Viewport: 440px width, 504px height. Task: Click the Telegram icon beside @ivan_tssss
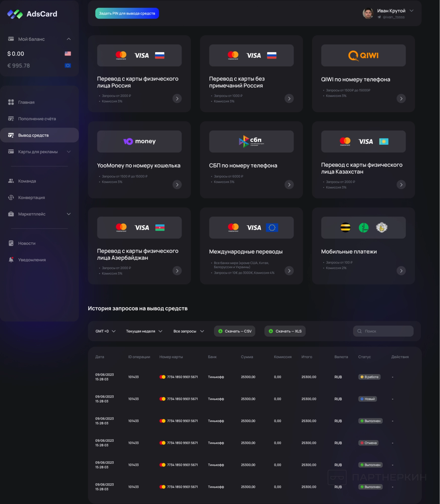pyautogui.click(x=379, y=17)
